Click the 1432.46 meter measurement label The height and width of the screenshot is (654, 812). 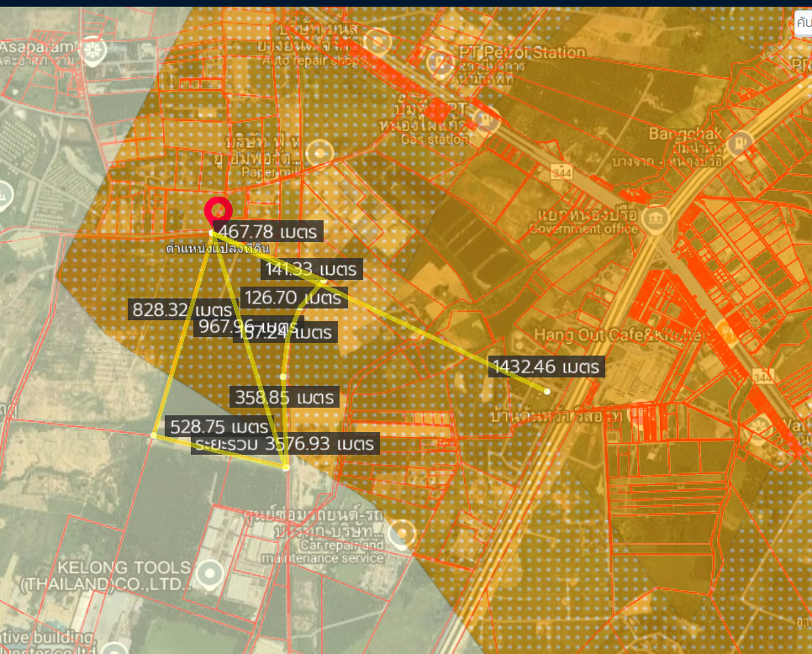[547, 367]
